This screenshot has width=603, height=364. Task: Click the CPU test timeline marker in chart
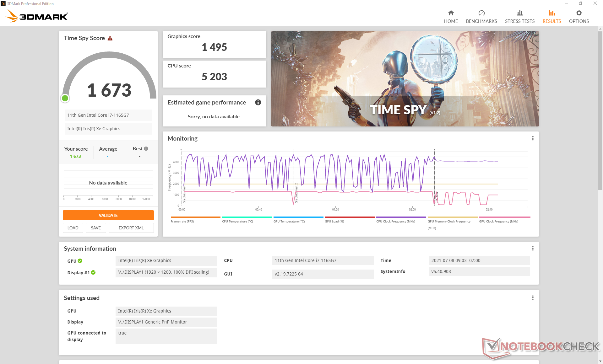(x=437, y=197)
